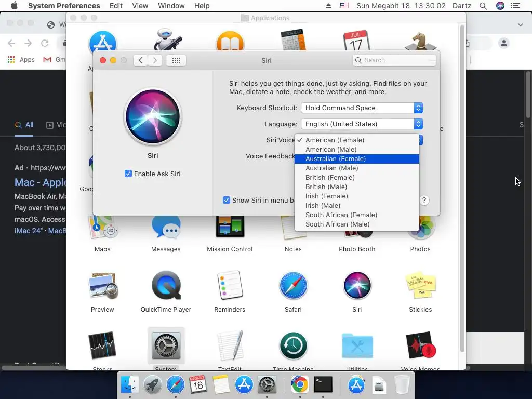This screenshot has height=399, width=532.
Task: Toggle Show Siri in menu bar checkbox
Action: [x=227, y=200]
